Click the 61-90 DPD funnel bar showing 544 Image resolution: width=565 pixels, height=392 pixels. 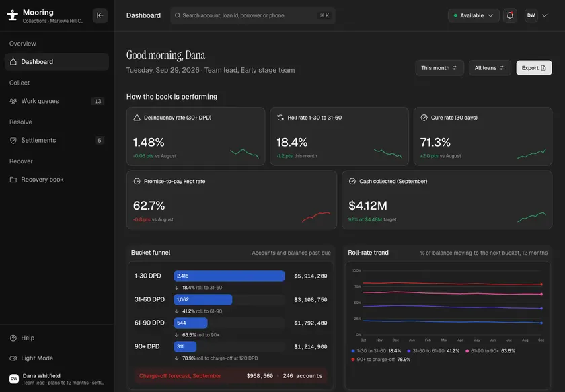[190, 323]
